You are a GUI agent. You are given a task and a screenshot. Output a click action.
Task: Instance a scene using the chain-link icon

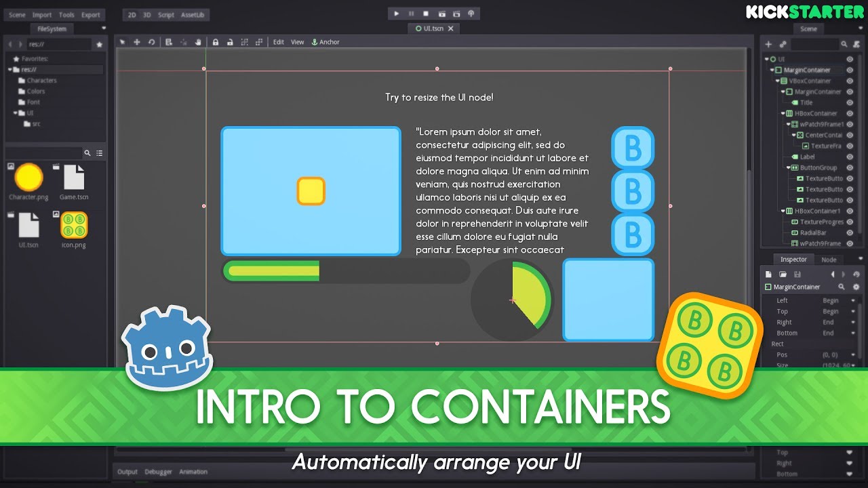click(783, 44)
